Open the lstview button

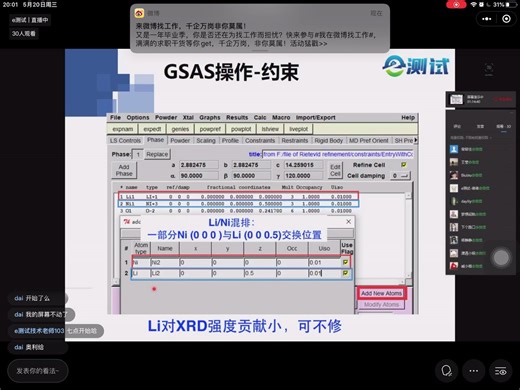tap(270, 129)
